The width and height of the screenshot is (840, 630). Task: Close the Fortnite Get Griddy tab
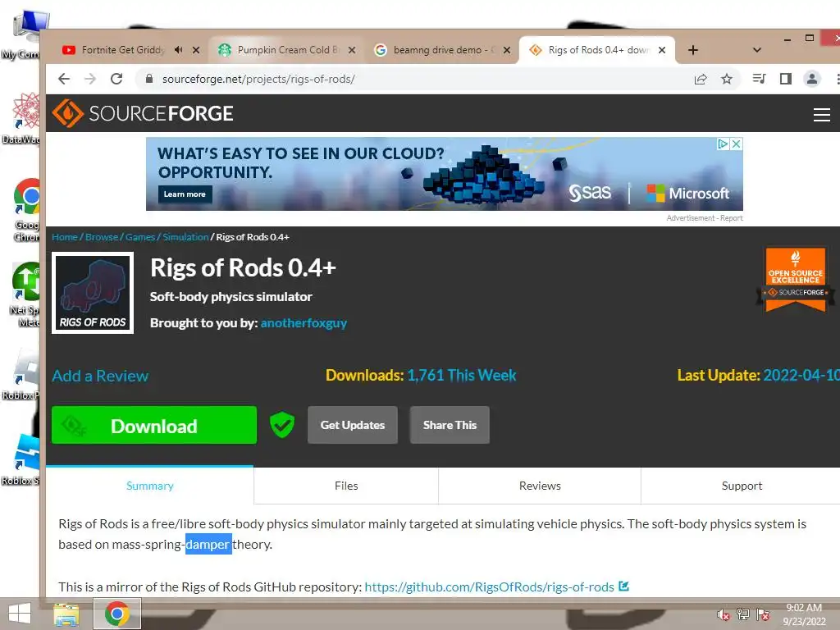tap(196, 50)
